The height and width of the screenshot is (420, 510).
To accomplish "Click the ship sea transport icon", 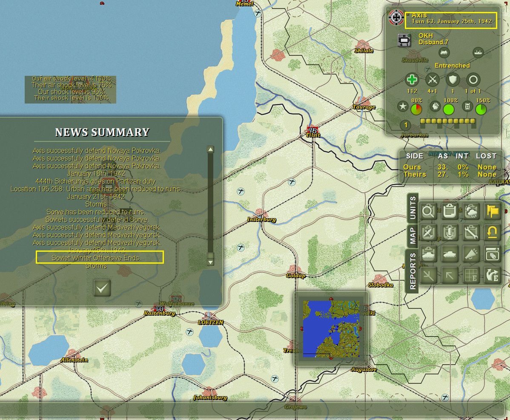I will coord(478,52).
